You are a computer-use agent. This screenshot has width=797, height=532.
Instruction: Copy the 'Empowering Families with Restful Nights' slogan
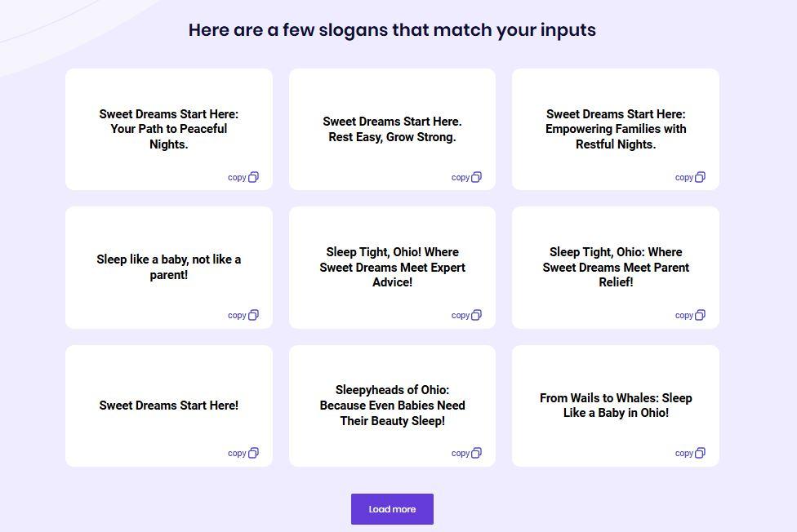tap(690, 177)
